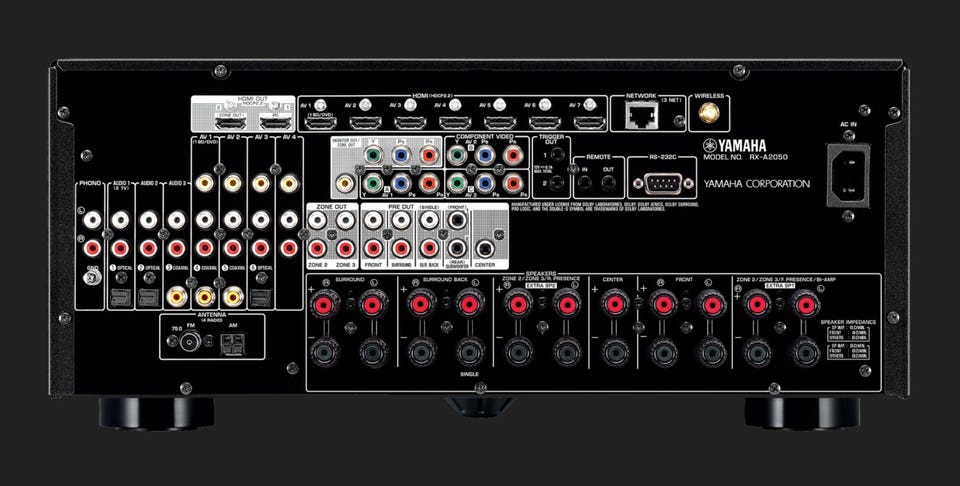Click the HDMI AV 1 input port
The width and height of the screenshot is (960, 486).
320,123
